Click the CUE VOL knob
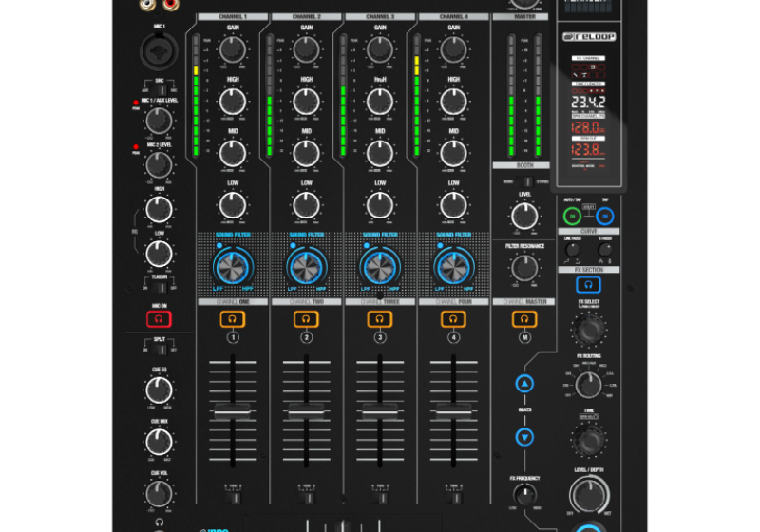The image size is (760, 532). coord(159,494)
